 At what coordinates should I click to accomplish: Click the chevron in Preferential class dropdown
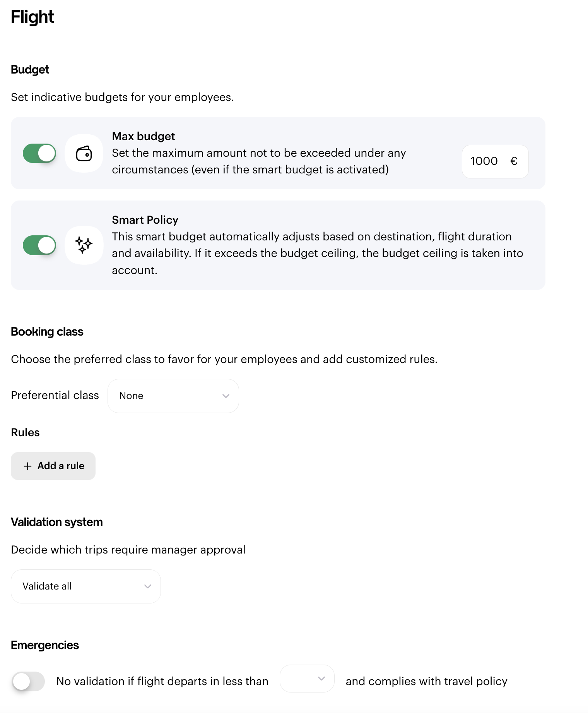click(x=226, y=396)
